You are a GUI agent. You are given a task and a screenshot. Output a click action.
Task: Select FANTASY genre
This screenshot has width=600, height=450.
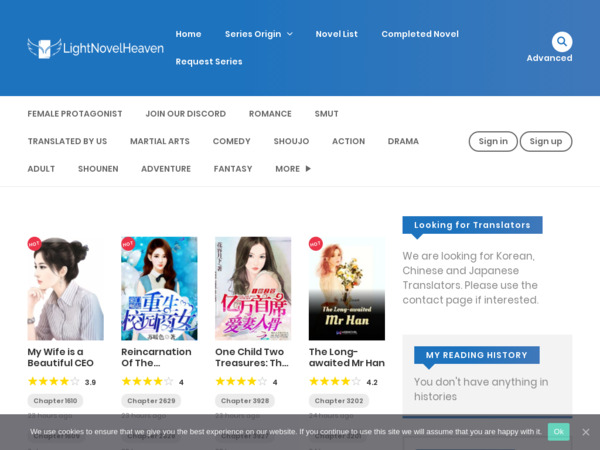tap(233, 169)
